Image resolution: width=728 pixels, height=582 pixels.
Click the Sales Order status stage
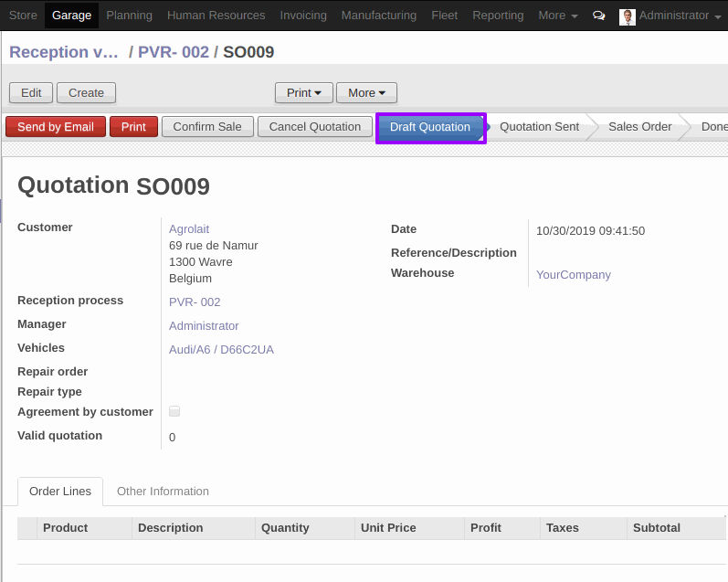[x=639, y=127]
